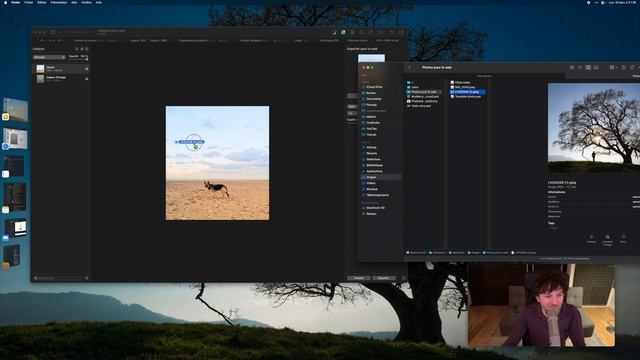Click the Exporter button in export panel
This screenshot has width=640, height=360.
point(383,278)
